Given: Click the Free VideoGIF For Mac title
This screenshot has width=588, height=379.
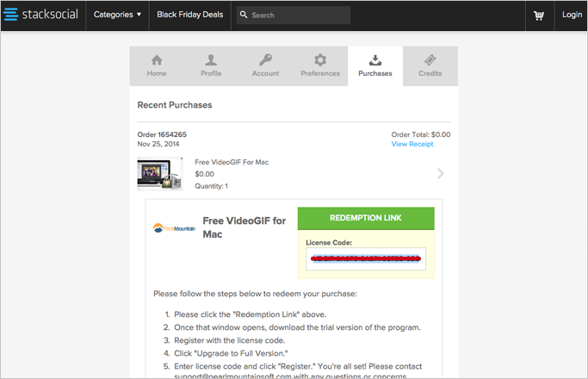Looking at the screenshot, I should (232, 162).
